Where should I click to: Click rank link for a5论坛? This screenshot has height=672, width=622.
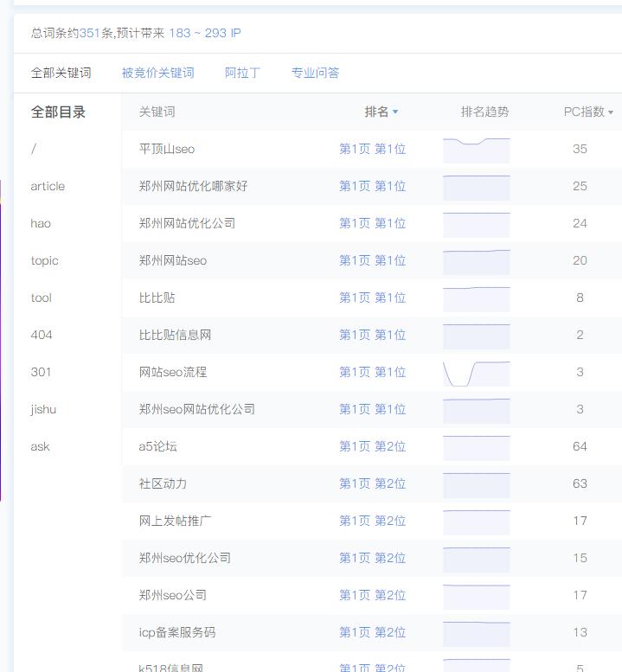click(x=372, y=446)
